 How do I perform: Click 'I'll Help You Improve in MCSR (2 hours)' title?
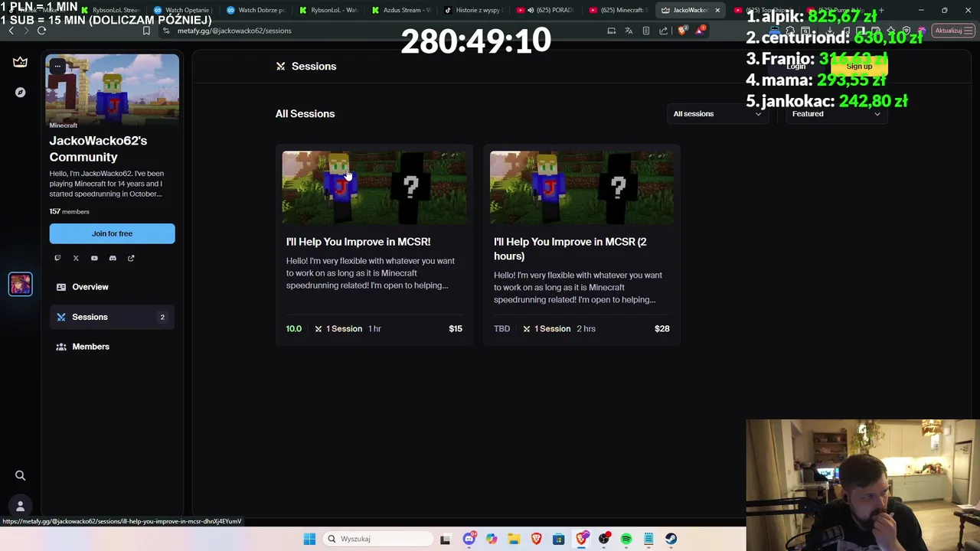point(570,249)
